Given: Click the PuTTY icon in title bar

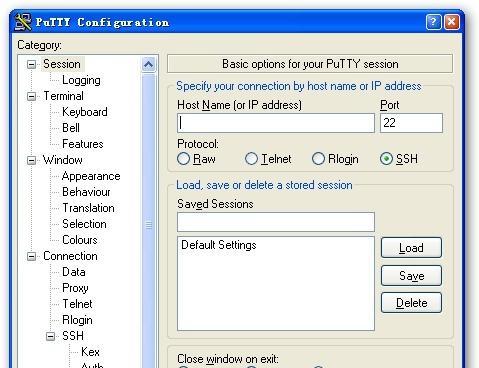Looking at the screenshot, I should coord(23,22).
